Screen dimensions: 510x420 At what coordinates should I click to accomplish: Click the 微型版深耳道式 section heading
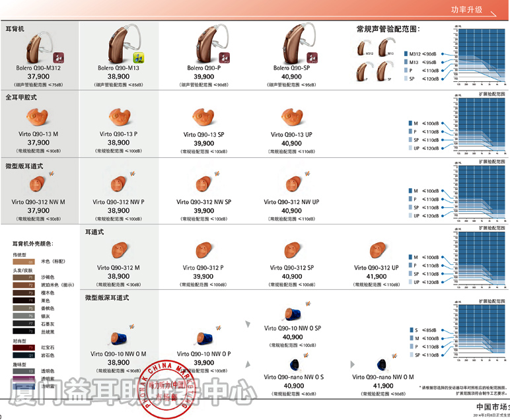107,298
